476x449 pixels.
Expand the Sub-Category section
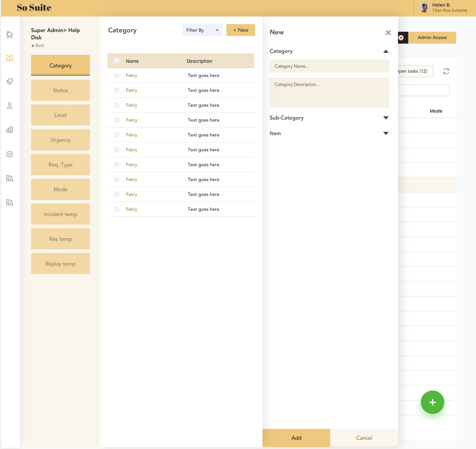(385, 118)
